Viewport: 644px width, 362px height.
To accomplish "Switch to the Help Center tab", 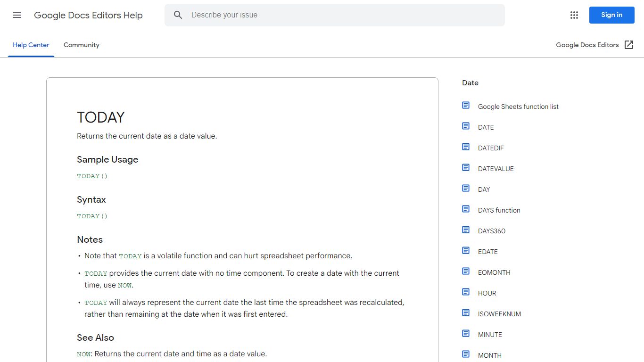I will [x=31, y=45].
